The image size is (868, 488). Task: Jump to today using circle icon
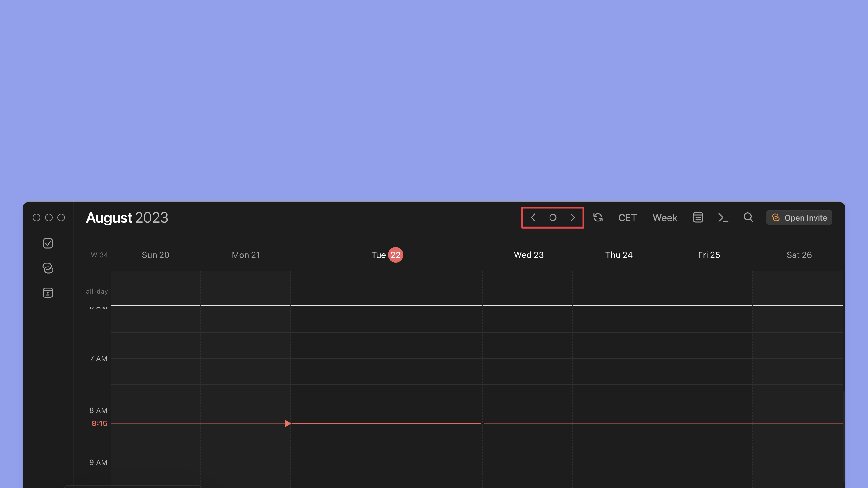(x=553, y=217)
